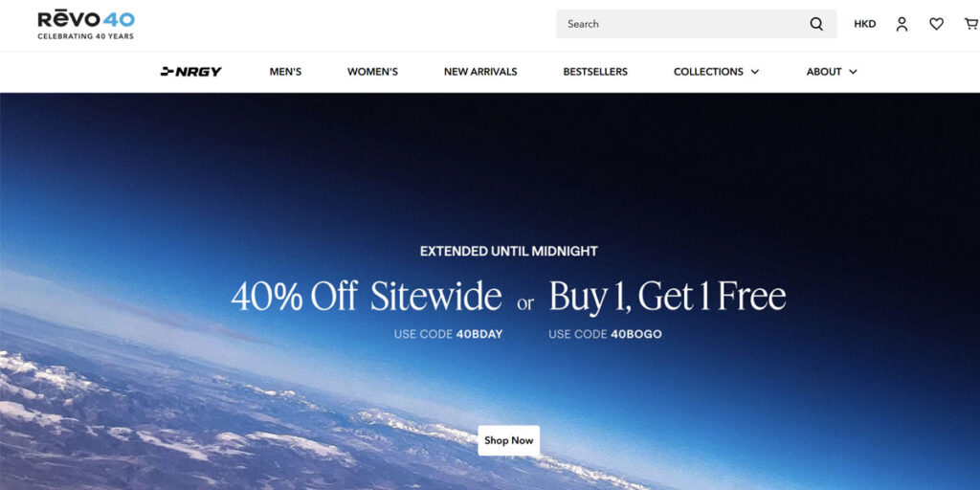Click the search magnifier icon
This screenshot has width=980, height=490.
click(816, 24)
